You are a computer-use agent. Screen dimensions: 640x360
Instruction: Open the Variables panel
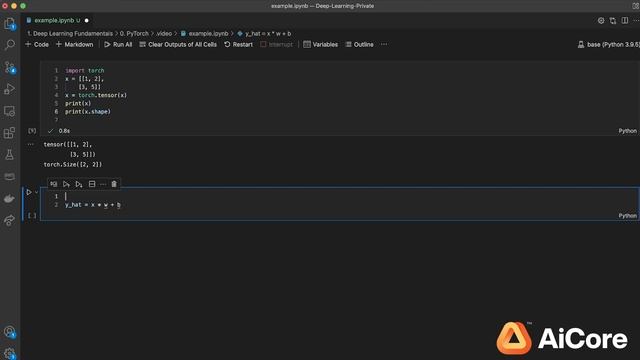pyautogui.click(x=320, y=44)
